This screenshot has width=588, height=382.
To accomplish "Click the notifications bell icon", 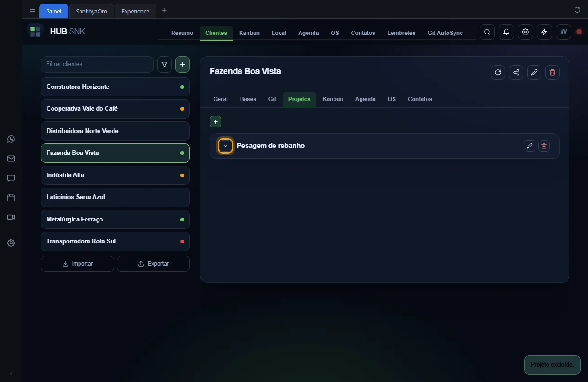I will [x=506, y=32].
